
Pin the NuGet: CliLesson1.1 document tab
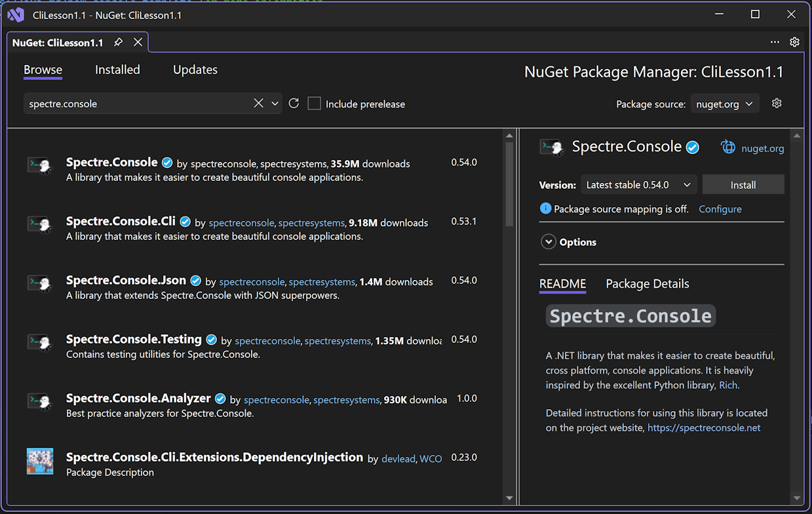118,41
